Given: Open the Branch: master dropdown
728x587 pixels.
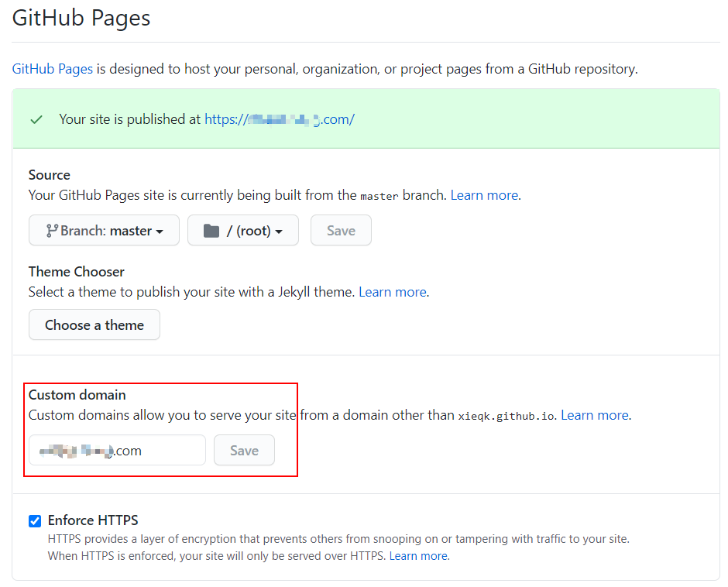Looking at the screenshot, I should (104, 230).
